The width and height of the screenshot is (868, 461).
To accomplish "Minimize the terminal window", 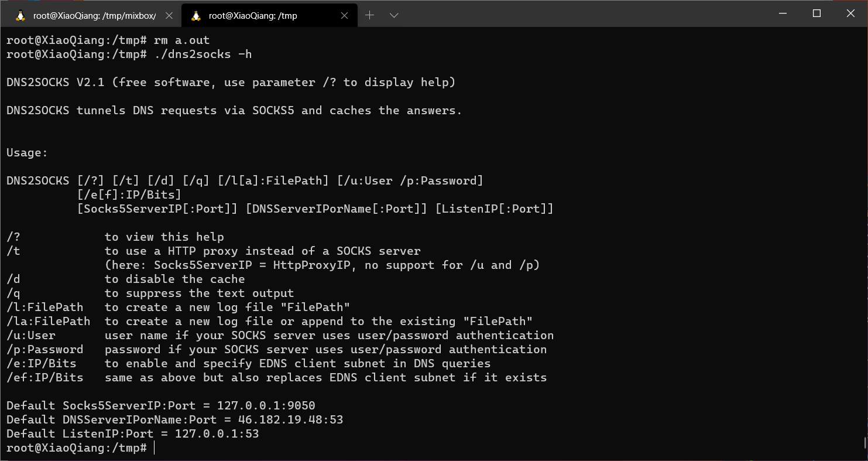I will coord(784,13).
